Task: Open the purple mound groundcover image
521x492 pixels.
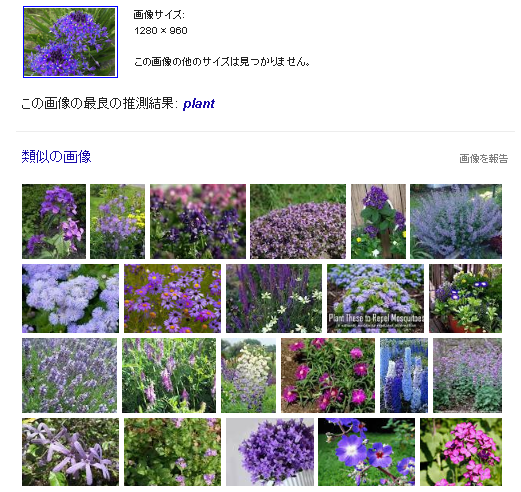Action: click(x=298, y=221)
